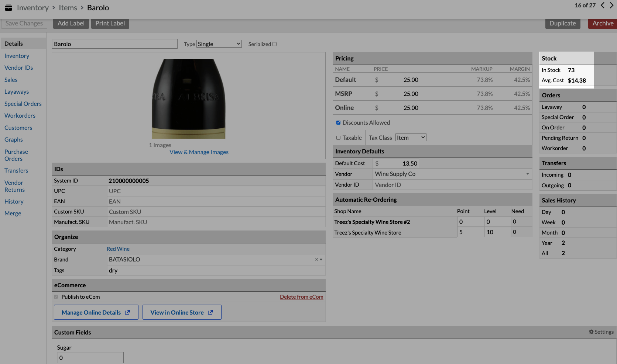This screenshot has height=364, width=617.
Task: Click View in Online Store button
Action: 182,312
